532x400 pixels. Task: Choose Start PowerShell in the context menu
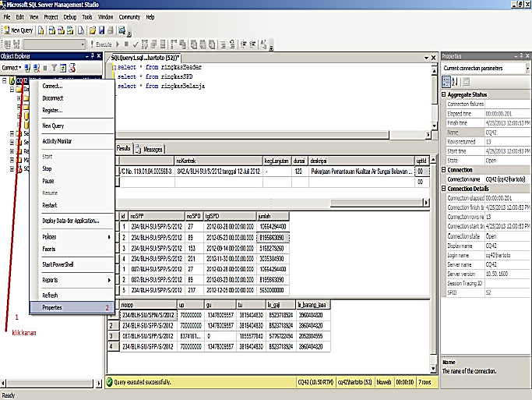pos(72,264)
